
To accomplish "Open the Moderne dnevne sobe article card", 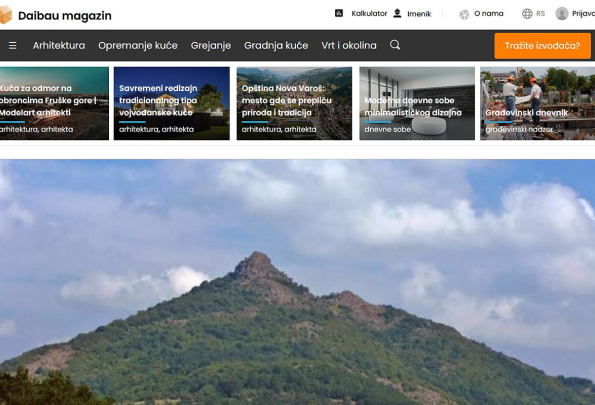I will 417,103.
